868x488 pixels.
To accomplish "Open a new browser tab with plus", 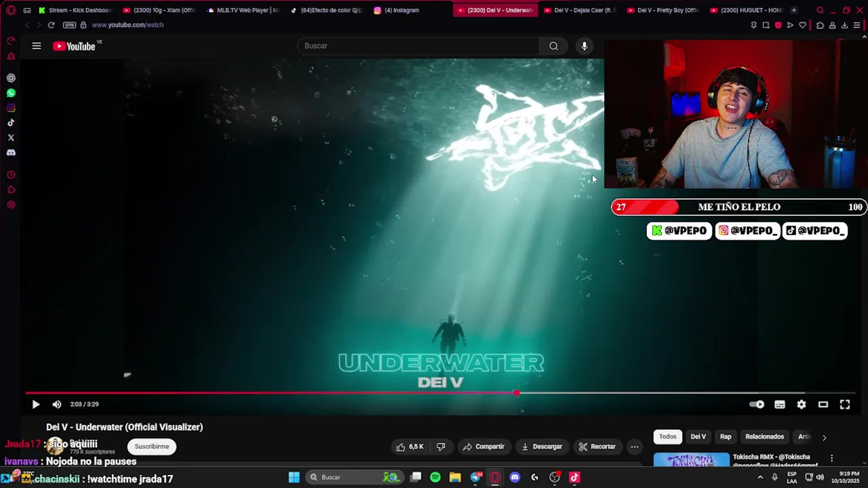I will pos(794,10).
